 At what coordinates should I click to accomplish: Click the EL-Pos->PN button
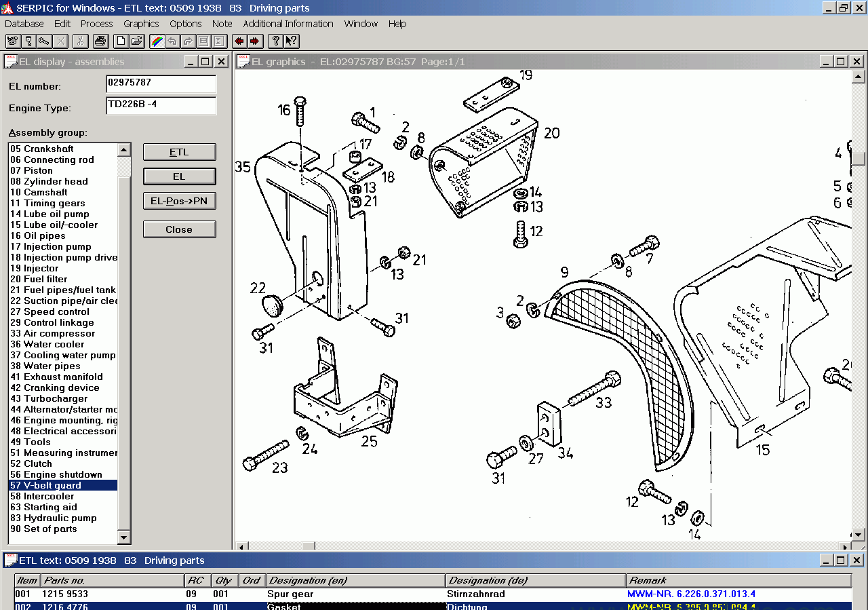(178, 201)
